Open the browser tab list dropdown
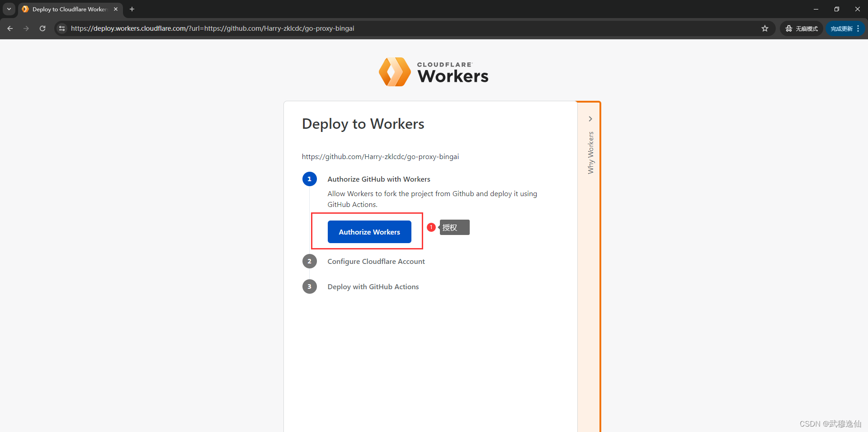 tap(9, 9)
